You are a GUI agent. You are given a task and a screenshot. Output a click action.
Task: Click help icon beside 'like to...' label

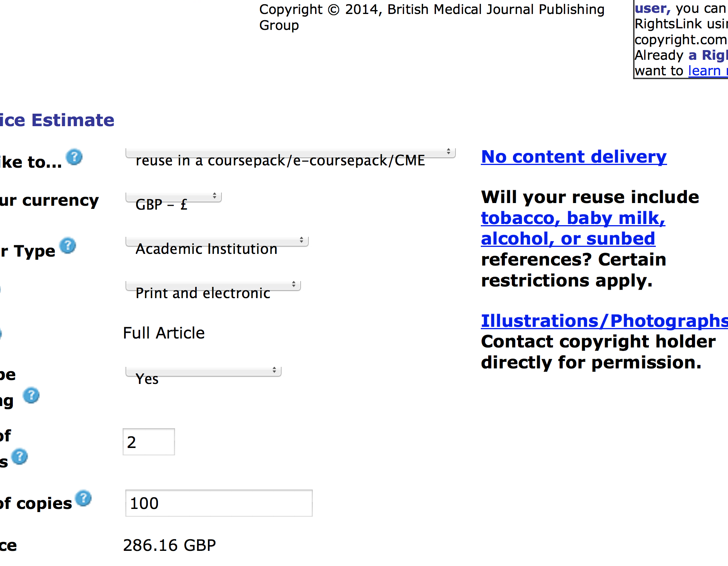point(74,157)
